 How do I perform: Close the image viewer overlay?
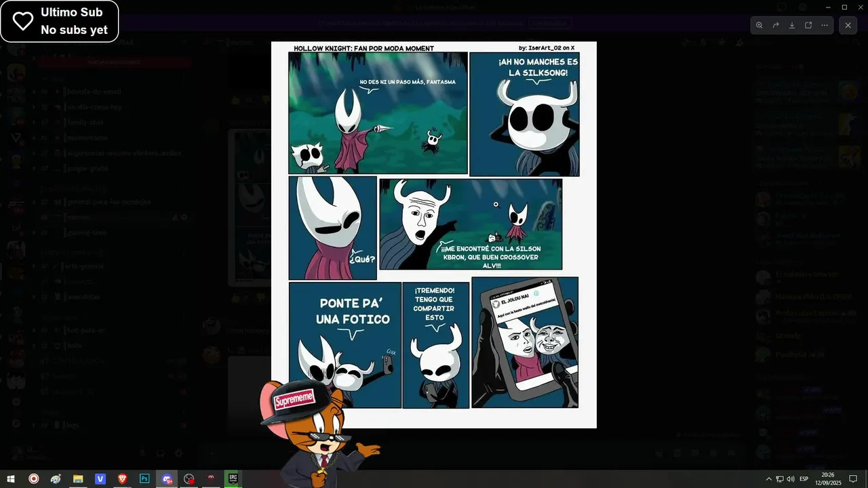(848, 25)
